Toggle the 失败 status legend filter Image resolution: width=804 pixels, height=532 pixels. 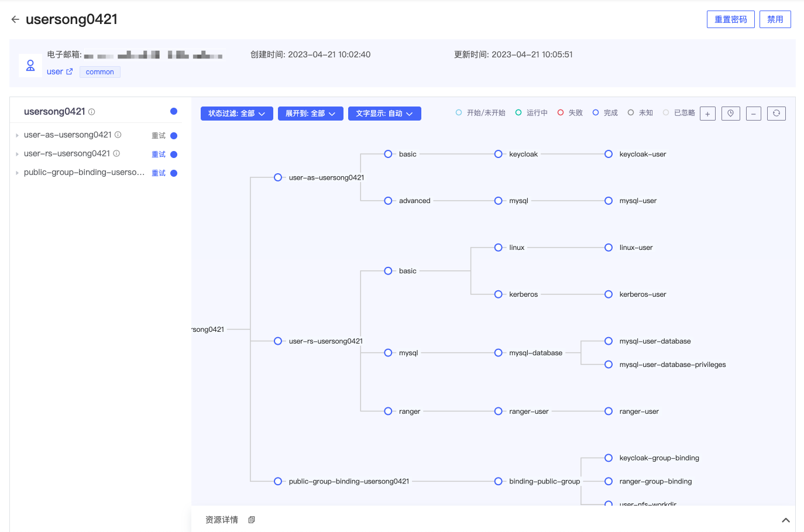click(570, 113)
